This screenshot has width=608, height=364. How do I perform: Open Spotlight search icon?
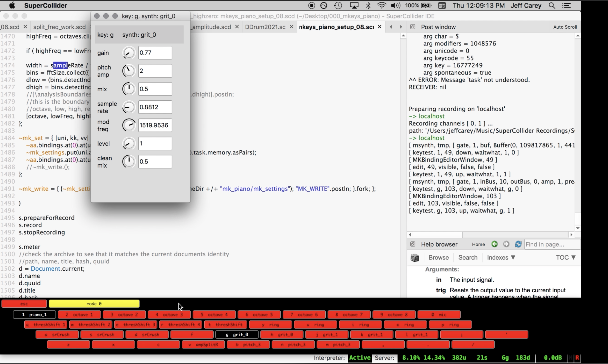tap(552, 5)
